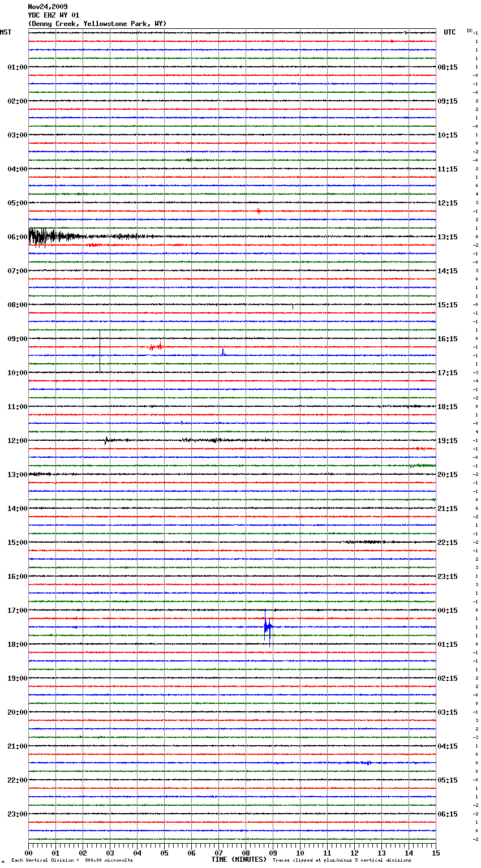Select the 19:00 MST hour label
This screenshot has height=868, width=481.
coord(18,678)
